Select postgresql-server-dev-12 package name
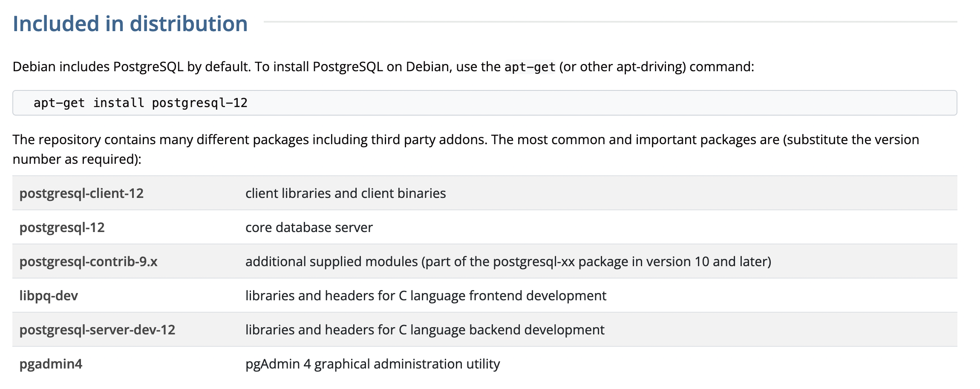Image resolution: width=980 pixels, height=389 pixels. point(97,330)
